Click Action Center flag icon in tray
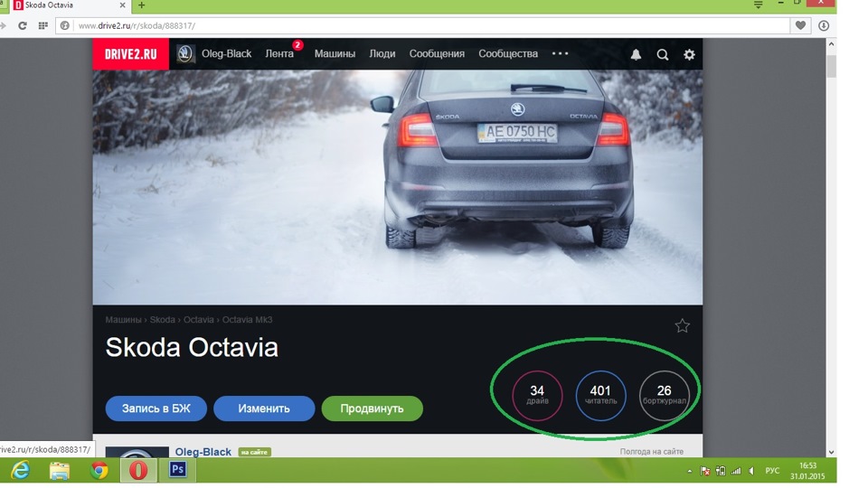Viewport: 868px width, 488px height. click(x=705, y=471)
